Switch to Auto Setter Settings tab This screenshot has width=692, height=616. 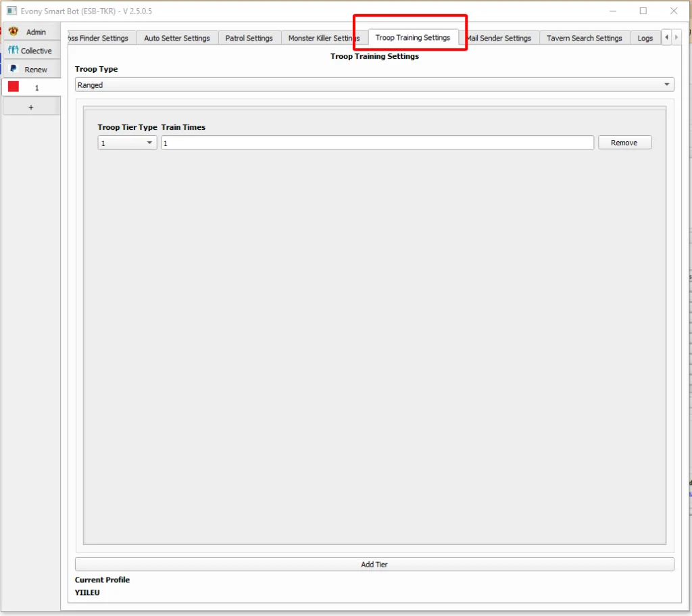tap(177, 39)
